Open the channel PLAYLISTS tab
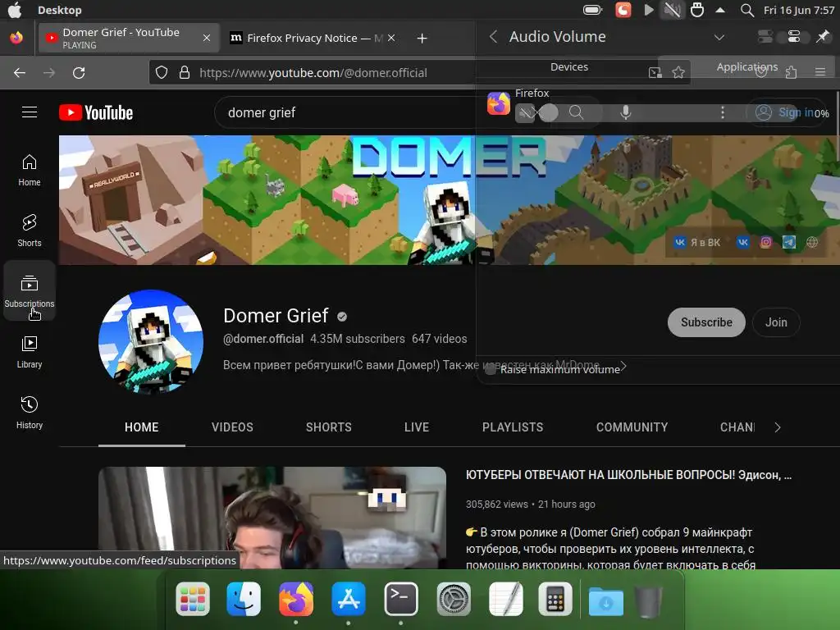 [x=512, y=427]
